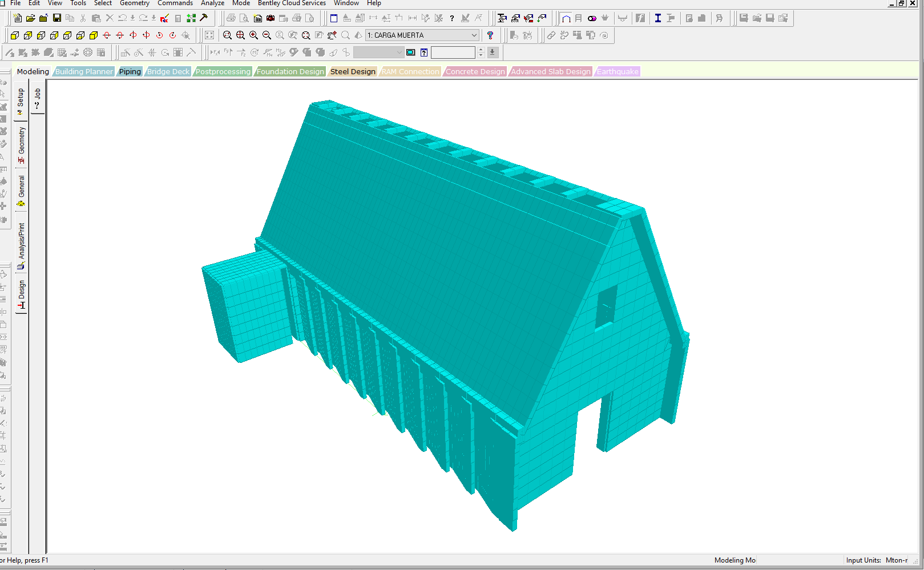Click the download arrow button
924x570 pixels.
pyautogui.click(x=493, y=52)
